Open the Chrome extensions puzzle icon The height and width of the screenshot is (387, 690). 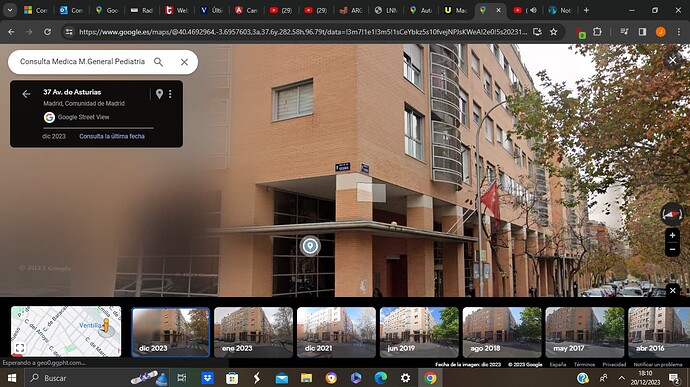tap(597, 32)
